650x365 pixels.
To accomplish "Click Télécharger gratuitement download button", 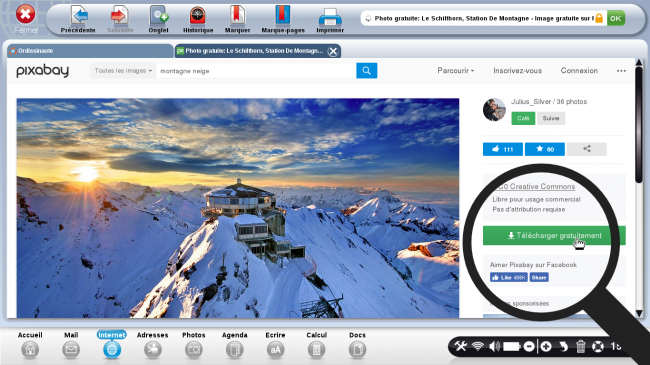I will click(x=554, y=236).
